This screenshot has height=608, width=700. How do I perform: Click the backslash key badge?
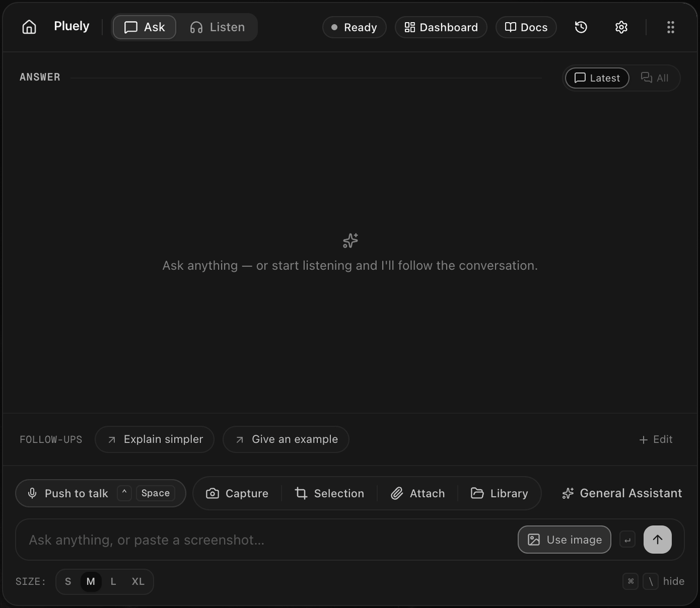pyautogui.click(x=650, y=581)
